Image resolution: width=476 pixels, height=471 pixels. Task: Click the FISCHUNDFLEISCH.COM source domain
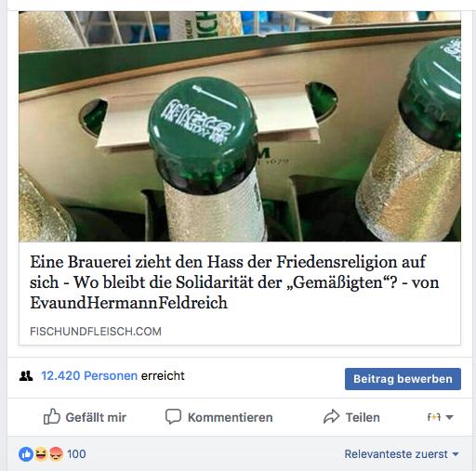point(96,332)
